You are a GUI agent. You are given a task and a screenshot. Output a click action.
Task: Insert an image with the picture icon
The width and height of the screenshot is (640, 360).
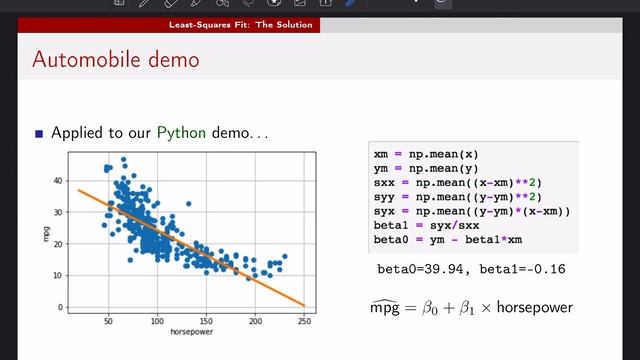pos(300,3)
